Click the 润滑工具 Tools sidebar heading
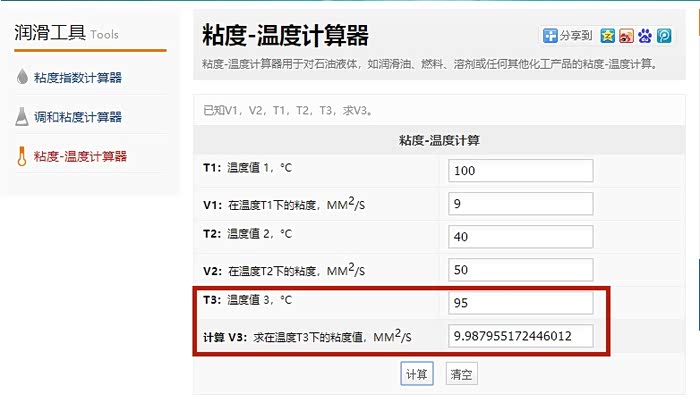The image size is (700, 419). tap(67, 33)
